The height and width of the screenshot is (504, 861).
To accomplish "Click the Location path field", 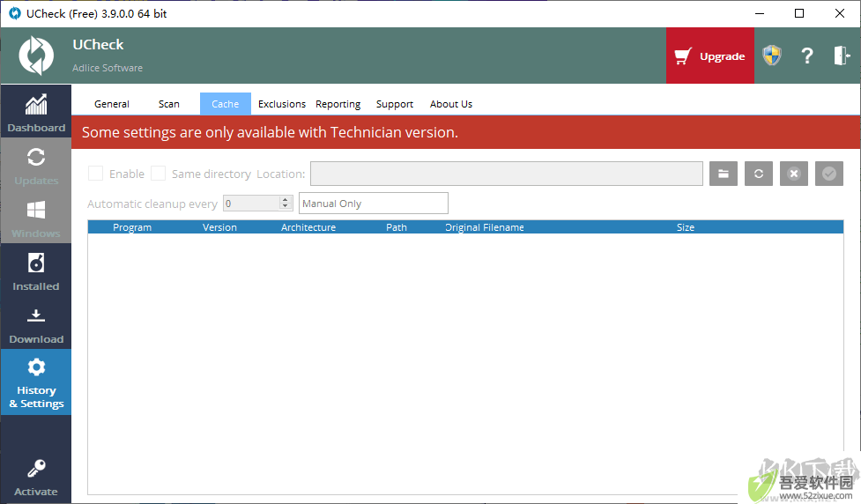I will (506, 174).
